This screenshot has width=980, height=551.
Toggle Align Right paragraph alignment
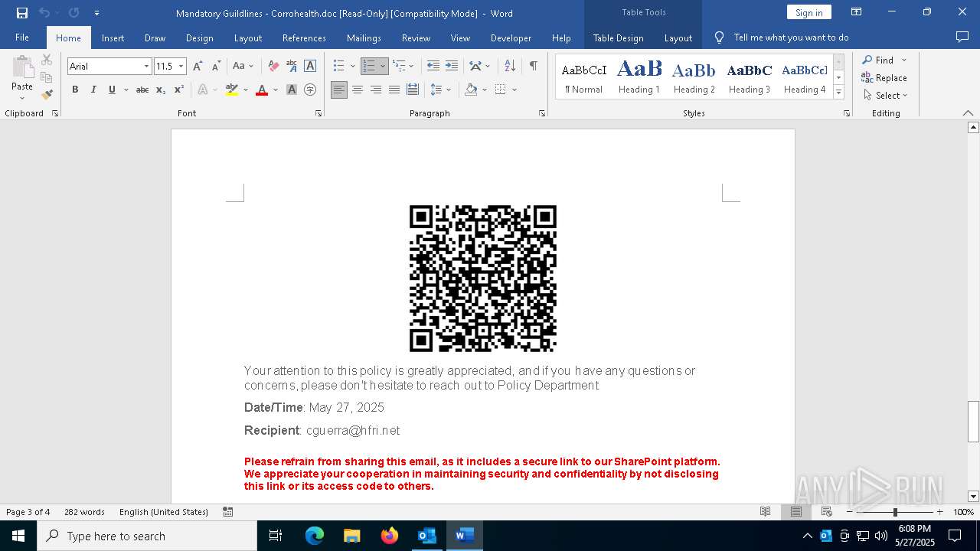tap(376, 90)
